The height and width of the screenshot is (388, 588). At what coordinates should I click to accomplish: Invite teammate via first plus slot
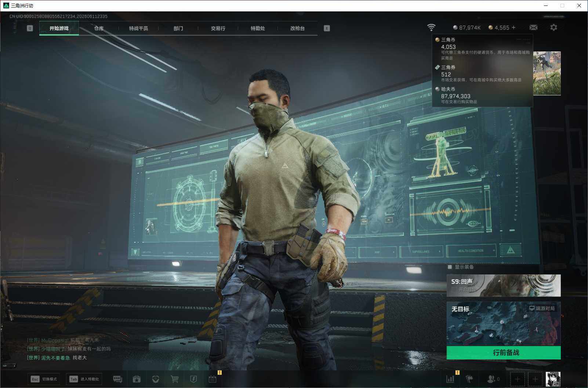[x=517, y=379]
